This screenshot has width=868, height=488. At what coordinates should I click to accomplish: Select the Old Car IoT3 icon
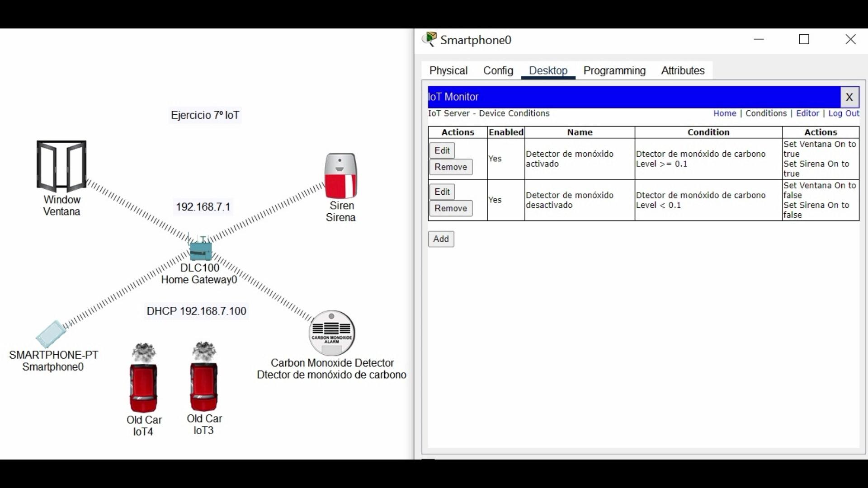[204, 378]
